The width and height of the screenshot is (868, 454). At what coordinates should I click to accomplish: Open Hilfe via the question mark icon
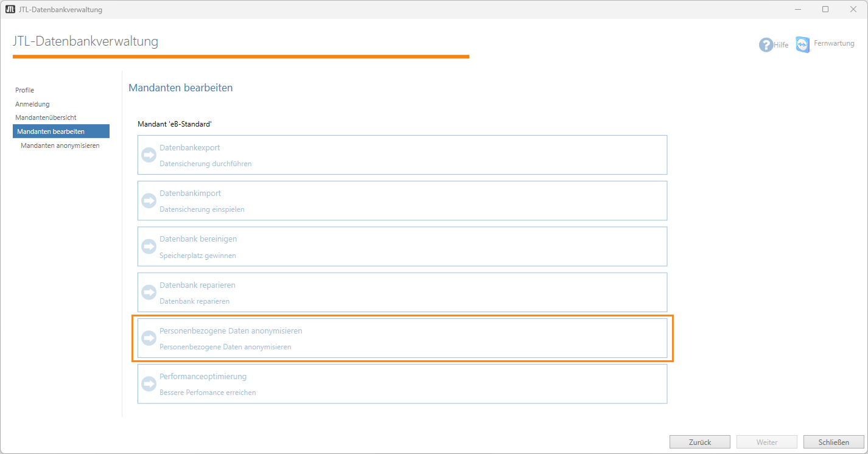766,45
